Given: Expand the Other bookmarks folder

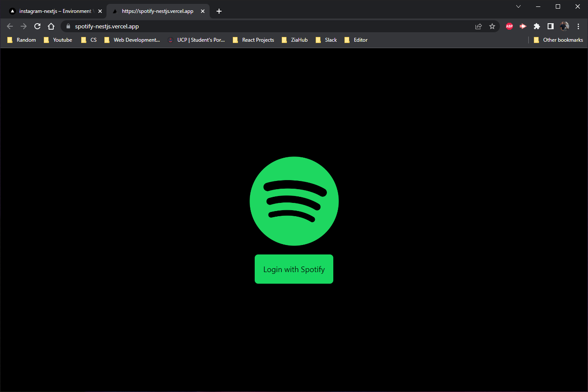Looking at the screenshot, I should 558,40.
